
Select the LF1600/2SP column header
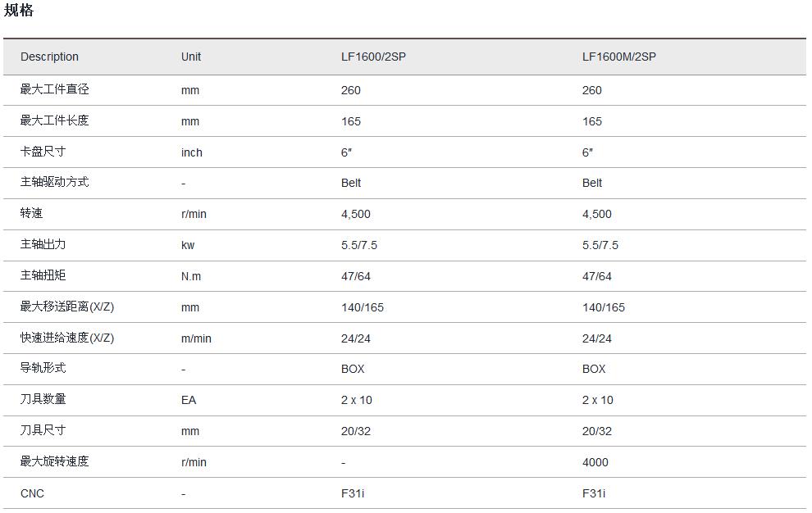point(373,57)
